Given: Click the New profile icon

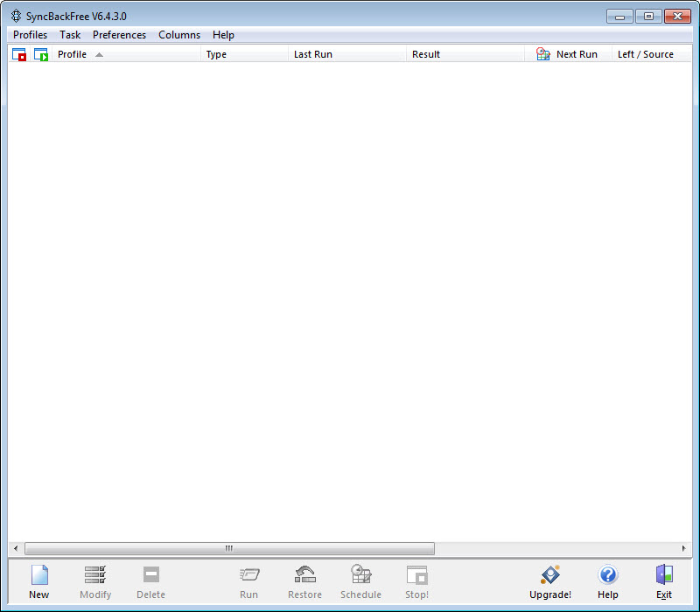Looking at the screenshot, I should point(39,575).
